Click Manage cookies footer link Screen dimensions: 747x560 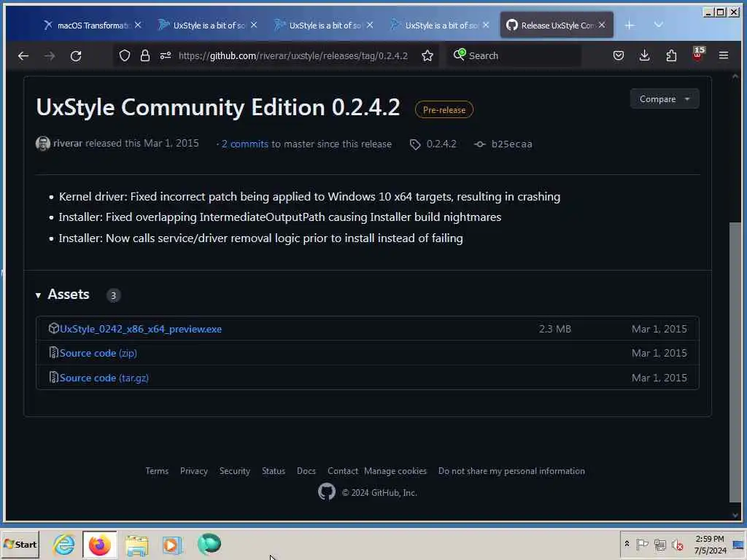[395, 471]
